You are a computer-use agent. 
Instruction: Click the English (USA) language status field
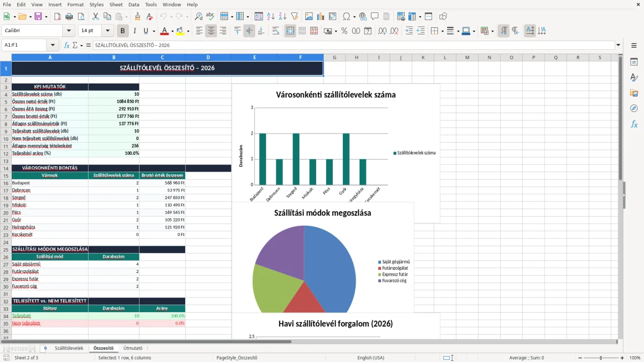371,358
